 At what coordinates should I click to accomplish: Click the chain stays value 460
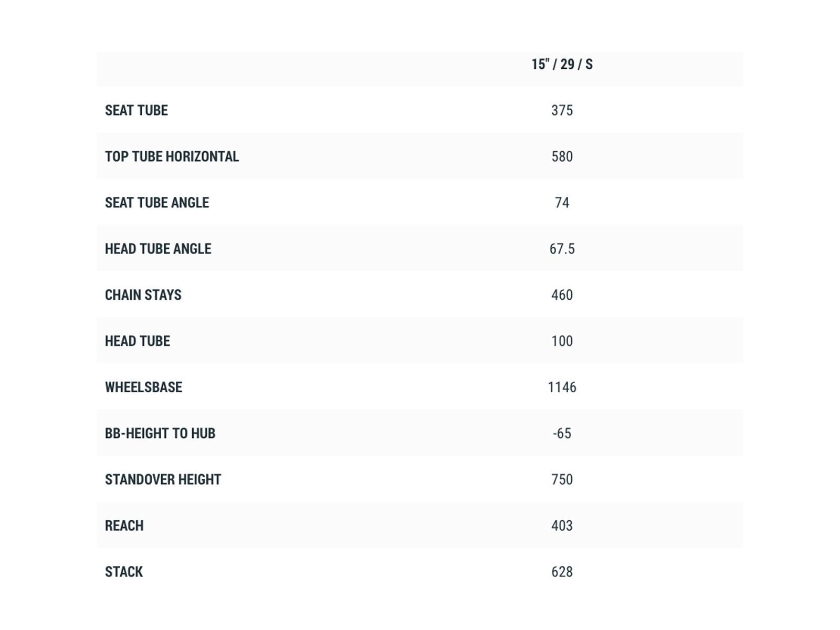562,295
